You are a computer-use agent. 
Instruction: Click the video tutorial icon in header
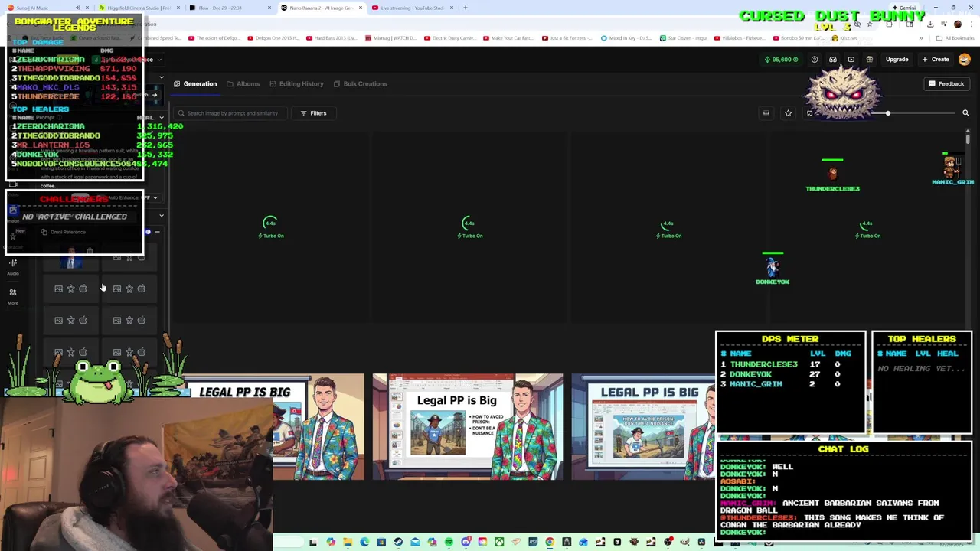coord(851,59)
